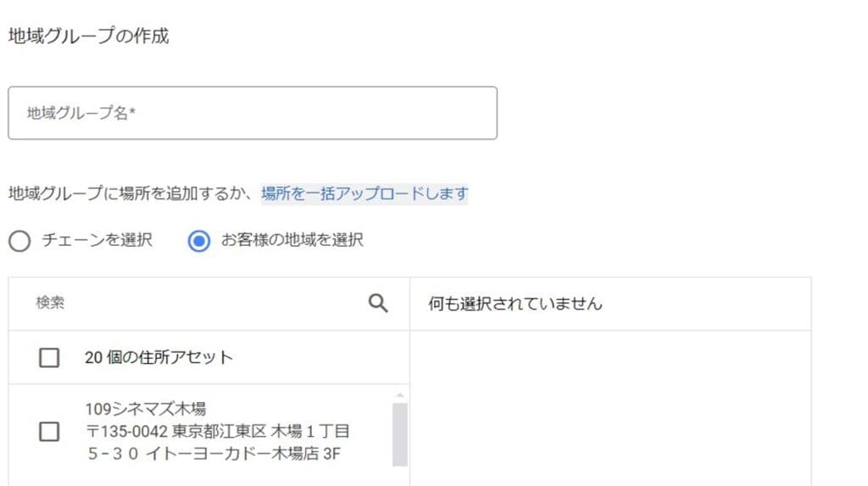Click the 109シネマズ木場 location name
The height and width of the screenshot is (486, 868).
coord(146,409)
